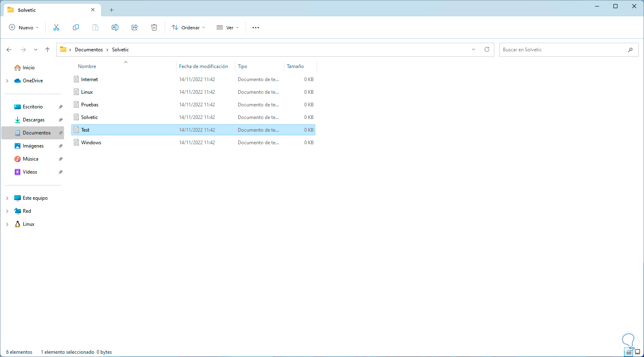This screenshot has height=357, width=644.
Task: Click the Delete trash can icon
Action: click(154, 27)
